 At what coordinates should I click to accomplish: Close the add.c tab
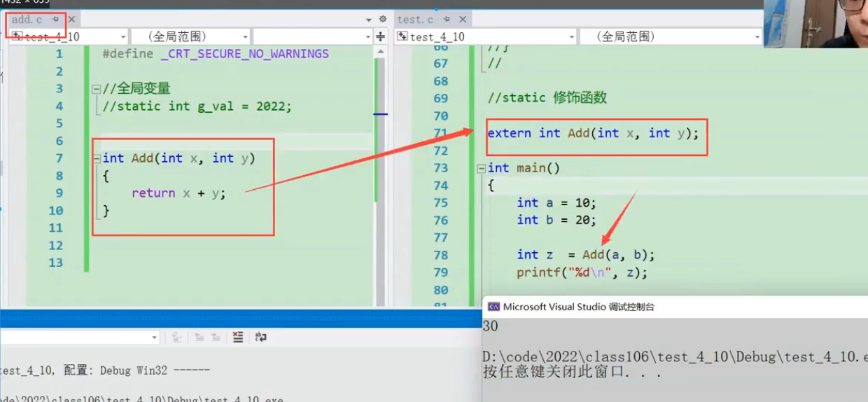click(71, 20)
